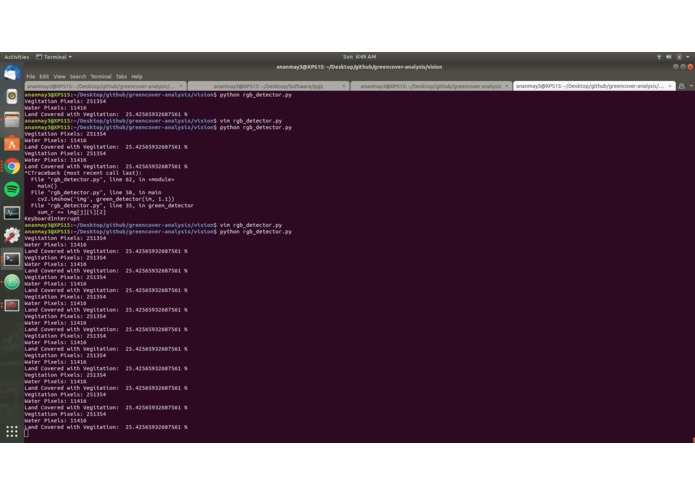Click the Activities button

tap(16, 57)
